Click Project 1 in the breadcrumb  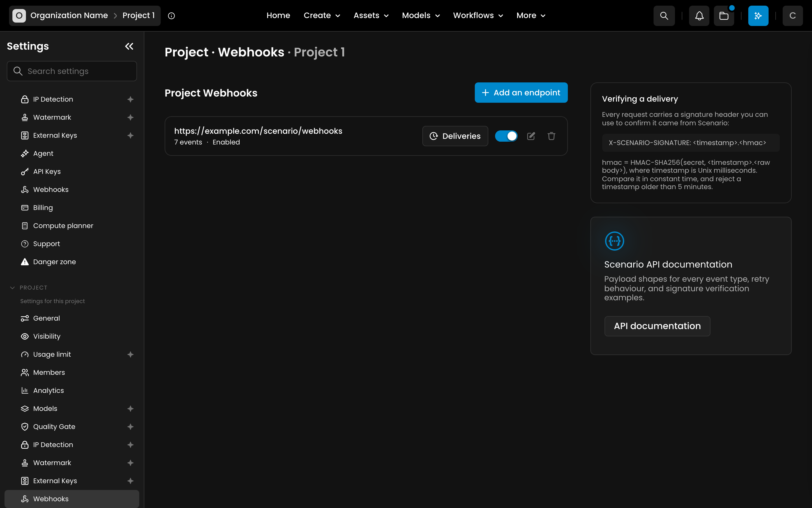[x=139, y=16]
